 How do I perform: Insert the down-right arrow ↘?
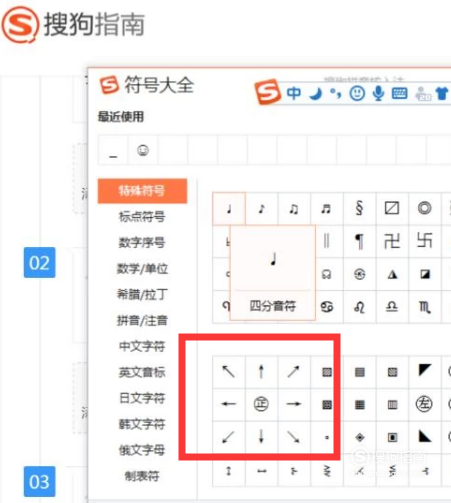click(294, 437)
